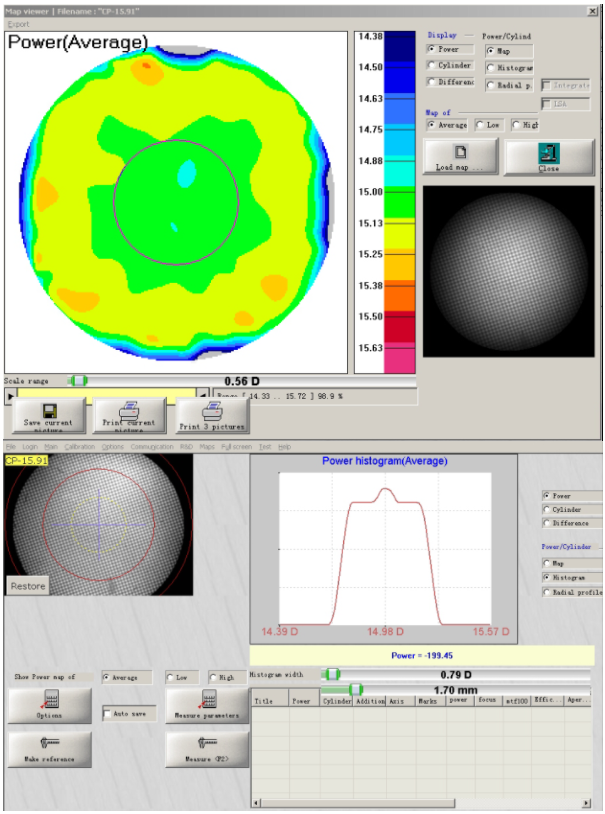
Task: Choose Radial p. radio in Map viewer
Action: [x=491, y=85]
